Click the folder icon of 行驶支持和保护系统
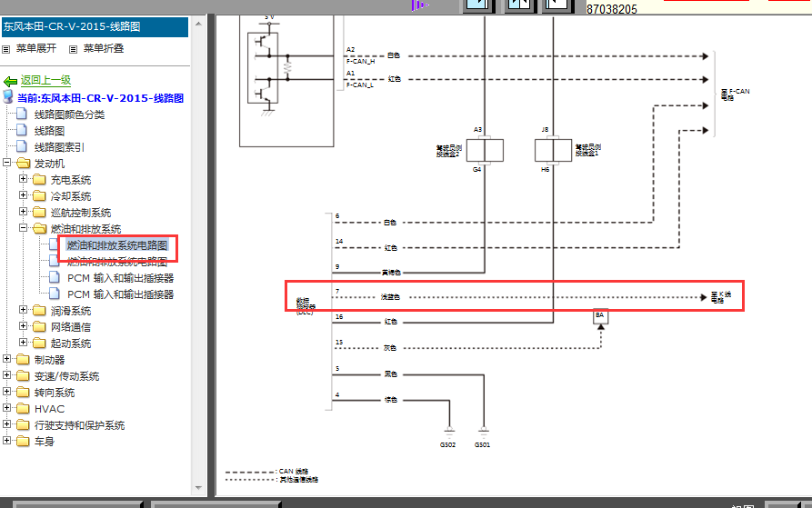Image resolution: width=812 pixels, height=508 pixels. click(x=24, y=424)
